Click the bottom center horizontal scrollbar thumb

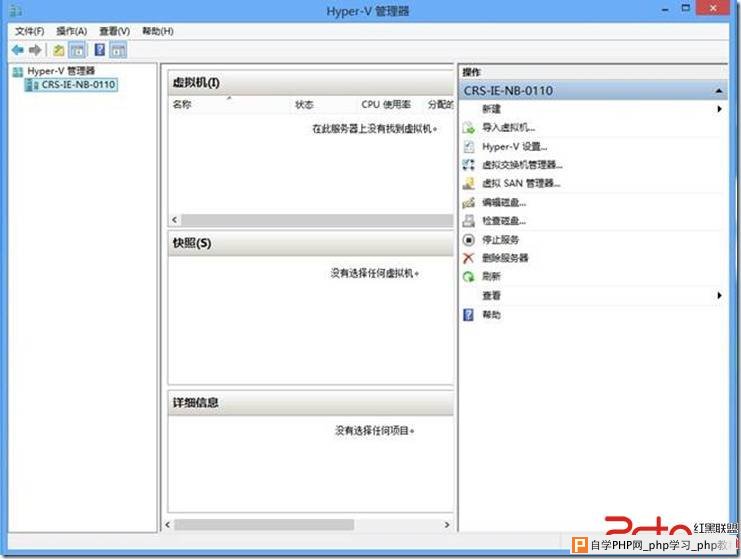click(264, 525)
